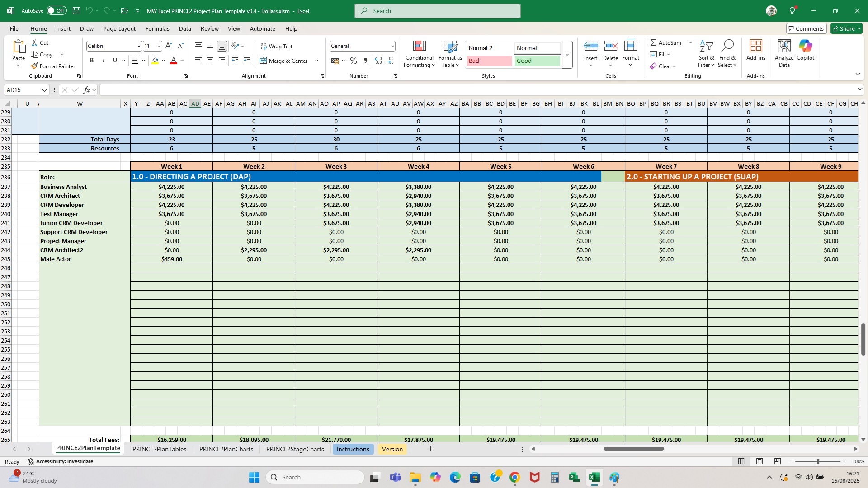Toggle Wrap Text on

click(x=276, y=46)
